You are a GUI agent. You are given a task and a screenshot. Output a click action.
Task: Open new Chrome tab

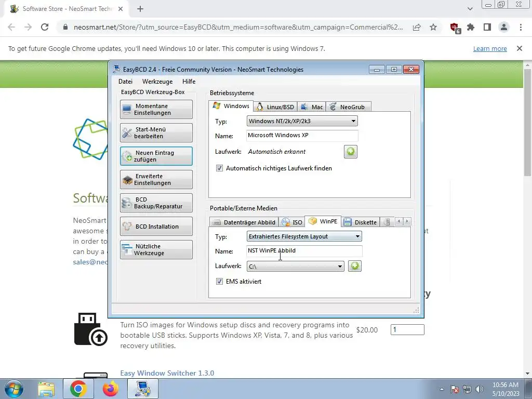140,9
